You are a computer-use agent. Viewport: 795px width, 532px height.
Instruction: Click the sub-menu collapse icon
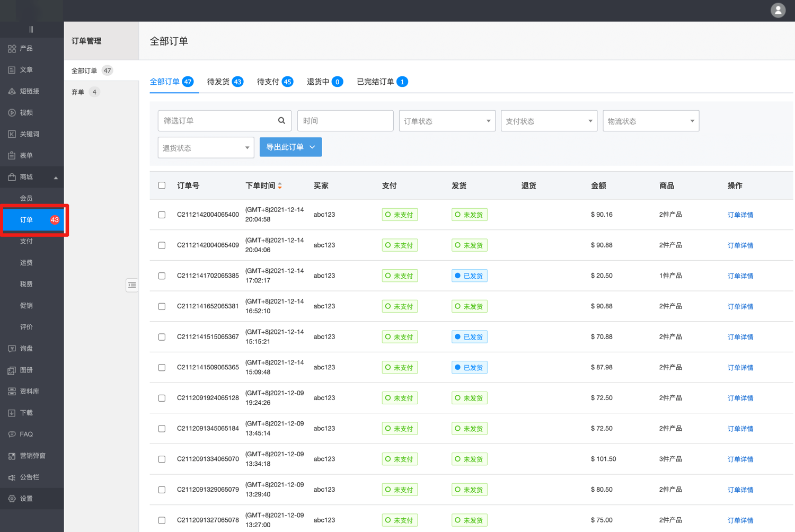click(x=132, y=285)
